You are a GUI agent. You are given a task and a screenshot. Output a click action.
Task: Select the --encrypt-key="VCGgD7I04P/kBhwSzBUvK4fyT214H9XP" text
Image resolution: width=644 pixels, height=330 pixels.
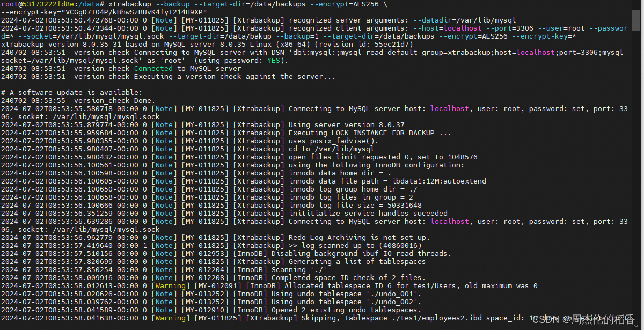(x=104, y=12)
